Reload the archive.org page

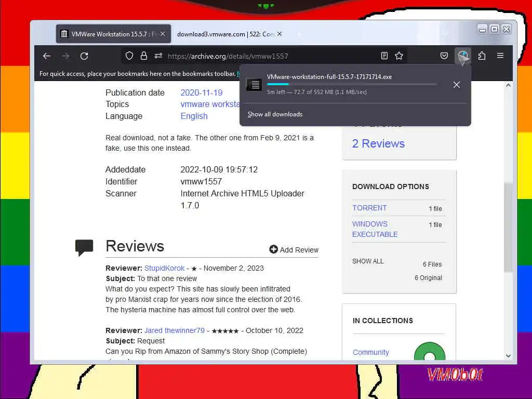(x=84, y=56)
